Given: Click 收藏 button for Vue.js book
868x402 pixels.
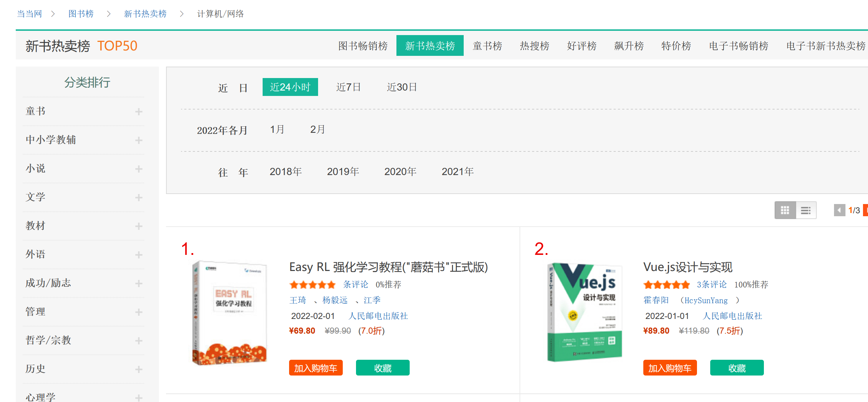Looking at the screenshot, I should 737,368.
